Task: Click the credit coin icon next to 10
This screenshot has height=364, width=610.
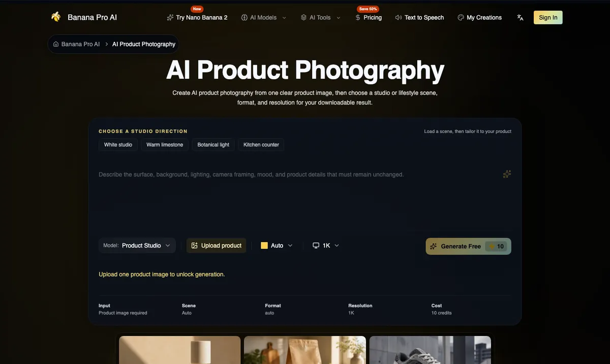Action: 492,247
